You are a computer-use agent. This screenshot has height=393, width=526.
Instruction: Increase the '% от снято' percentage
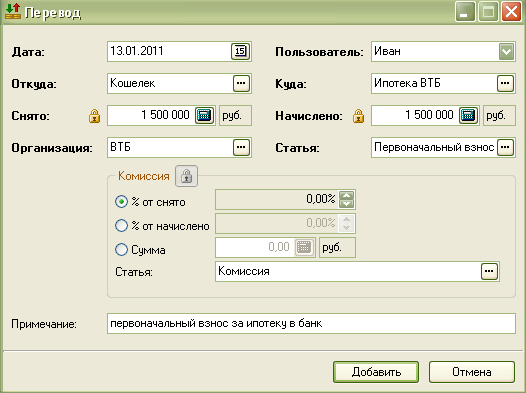[347, 195]
